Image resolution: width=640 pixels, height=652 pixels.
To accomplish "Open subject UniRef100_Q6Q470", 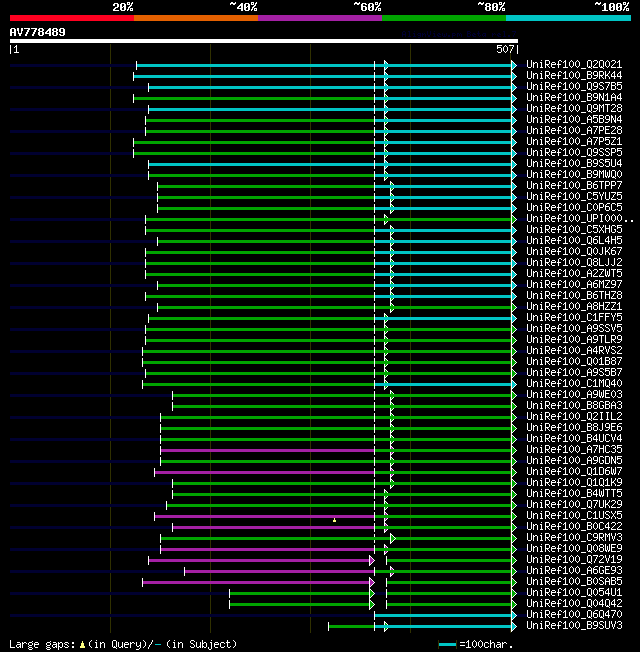I will [574, 615].
